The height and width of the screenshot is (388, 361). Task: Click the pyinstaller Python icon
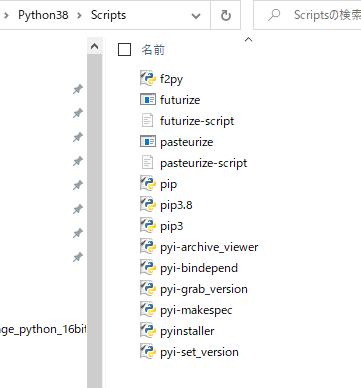[148, 331]
